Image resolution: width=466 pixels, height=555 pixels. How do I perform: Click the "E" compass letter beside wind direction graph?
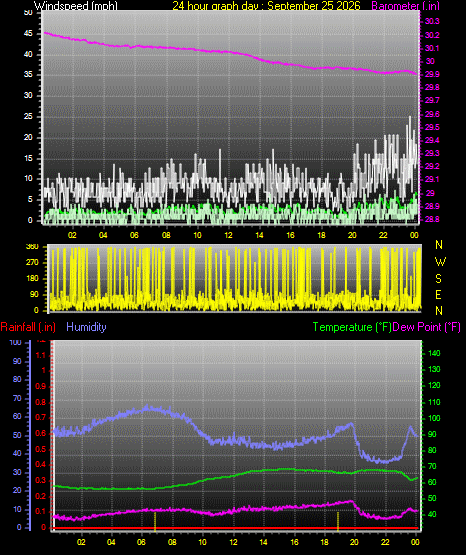(x=438, y=294)
